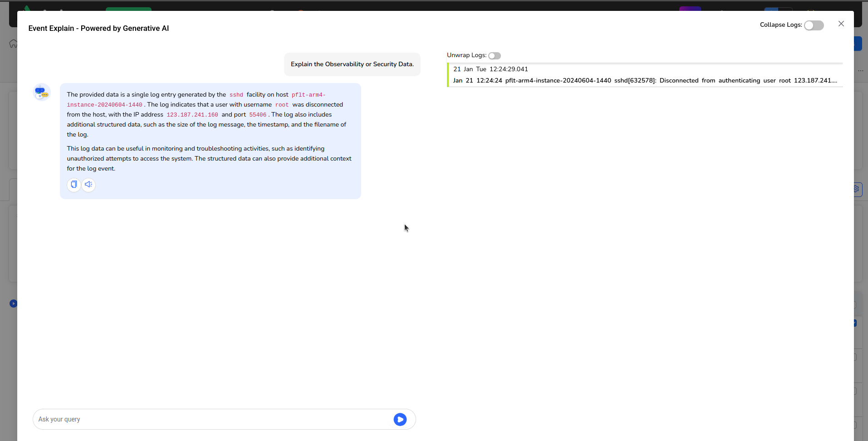Image resolution: width=868 pixels, height=441 pixels.
Task: Click the Ask your query input field
Action: pyautogui.click(x=213, y=420)
